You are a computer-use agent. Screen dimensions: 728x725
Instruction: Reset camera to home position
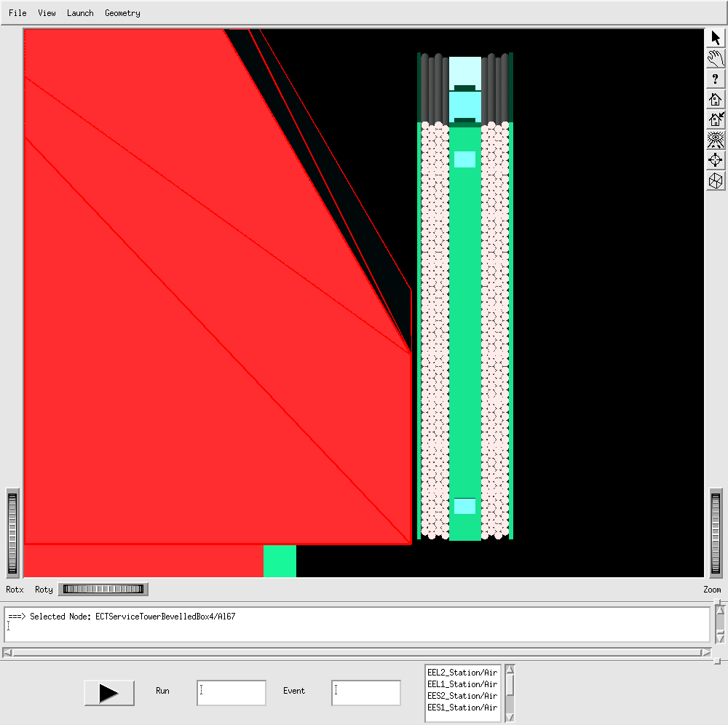coord(716,100)
